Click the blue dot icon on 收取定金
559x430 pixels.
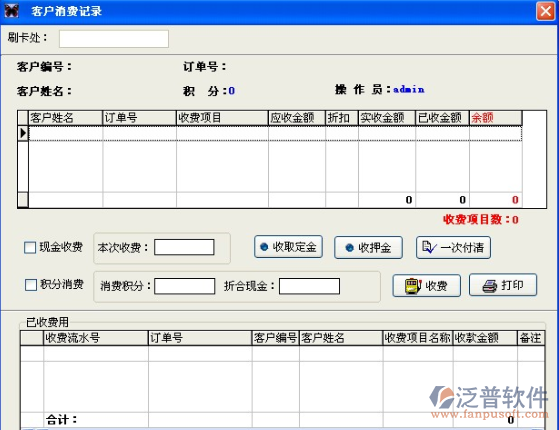coord(264,247)
